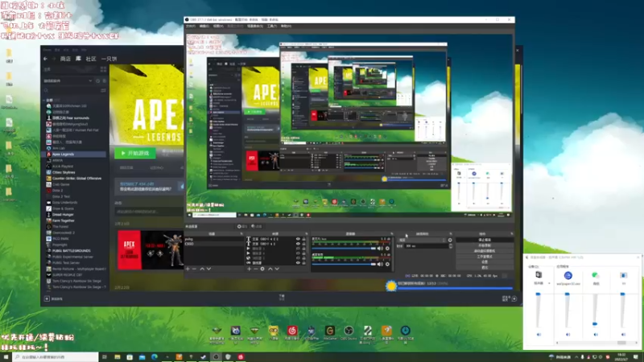
Task: Move OBS source up with arrow
Action: [x=270, y=269]
